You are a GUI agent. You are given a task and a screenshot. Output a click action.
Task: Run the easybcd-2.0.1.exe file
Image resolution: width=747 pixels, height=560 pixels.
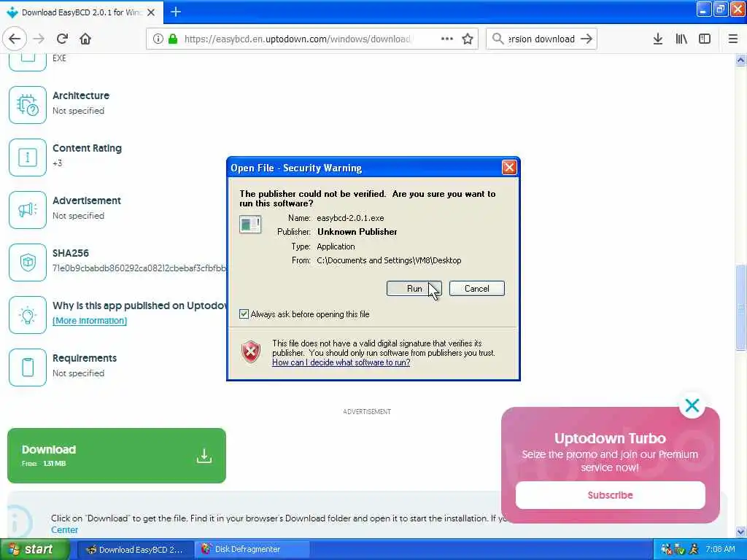tap(414, 289)
